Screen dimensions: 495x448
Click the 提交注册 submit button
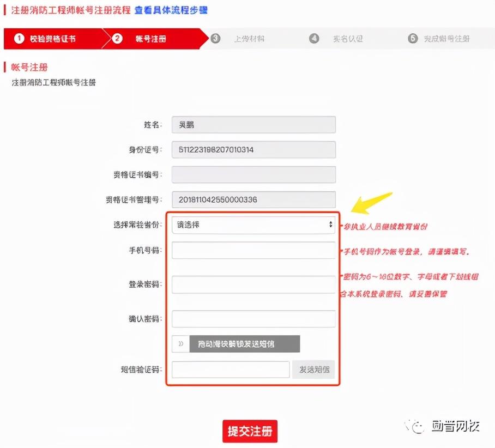pyautogui.click(x=250, y=431)
